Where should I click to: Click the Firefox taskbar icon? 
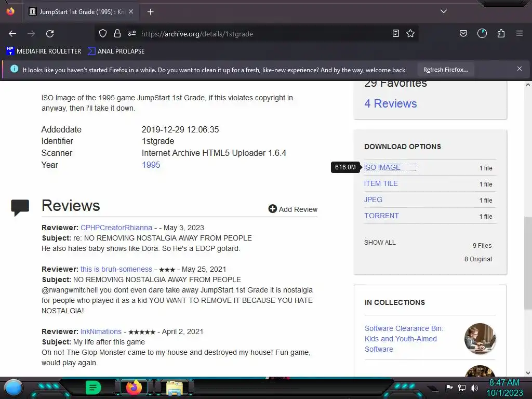pos(134,388)
